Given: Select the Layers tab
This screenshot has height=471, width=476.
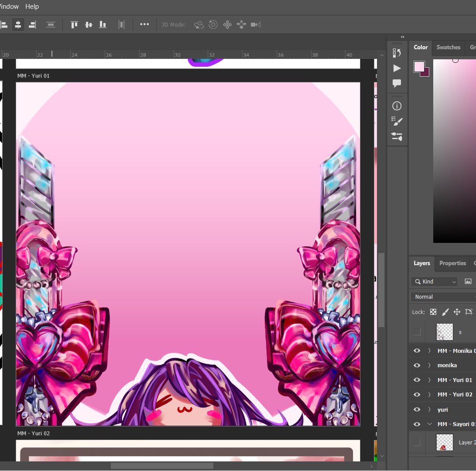Looking at the screenshot, I should (x=421, y=263).
